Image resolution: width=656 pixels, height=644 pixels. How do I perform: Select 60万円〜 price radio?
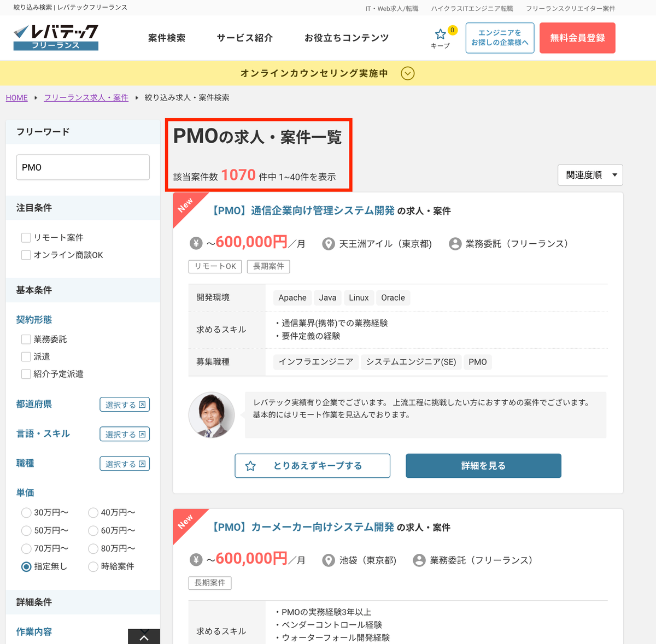tap(93, 530)
